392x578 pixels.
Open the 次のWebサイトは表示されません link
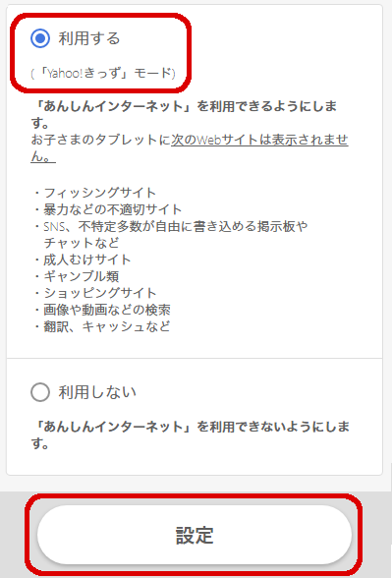point(190,148)
